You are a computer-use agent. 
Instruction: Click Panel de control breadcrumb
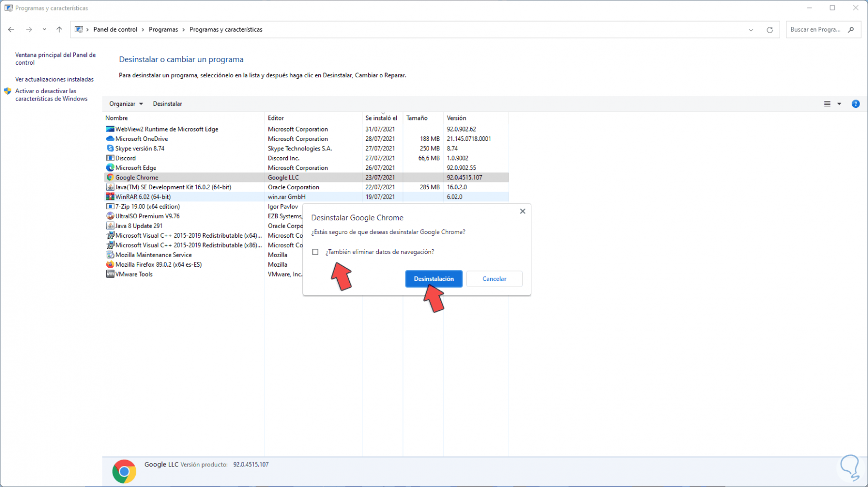[115, 29]
